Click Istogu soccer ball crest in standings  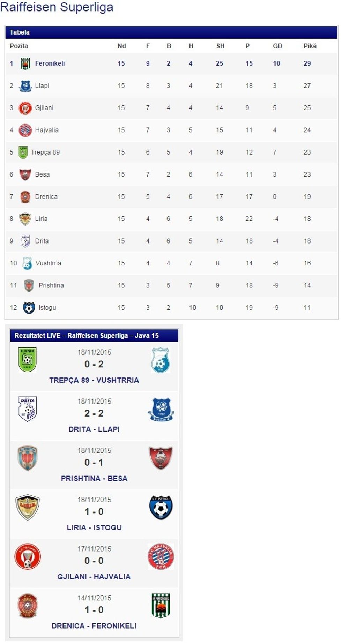click(29, 308)
